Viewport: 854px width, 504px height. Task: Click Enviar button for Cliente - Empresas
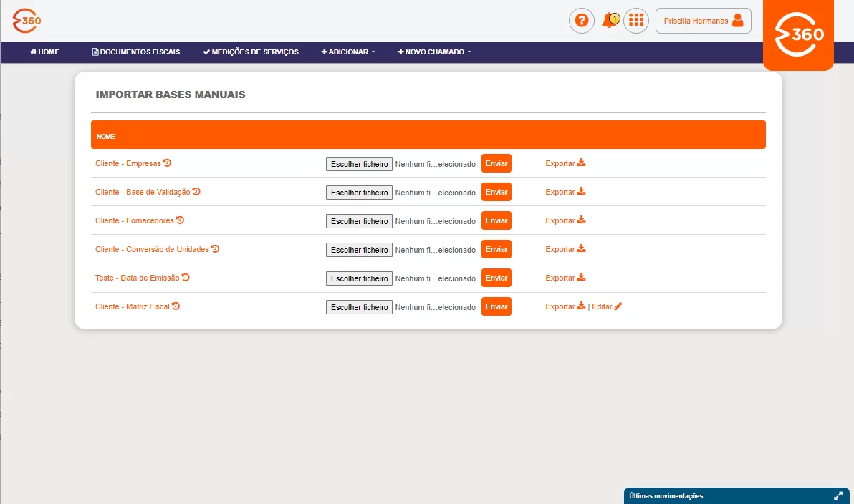click(x=496, y=163)
